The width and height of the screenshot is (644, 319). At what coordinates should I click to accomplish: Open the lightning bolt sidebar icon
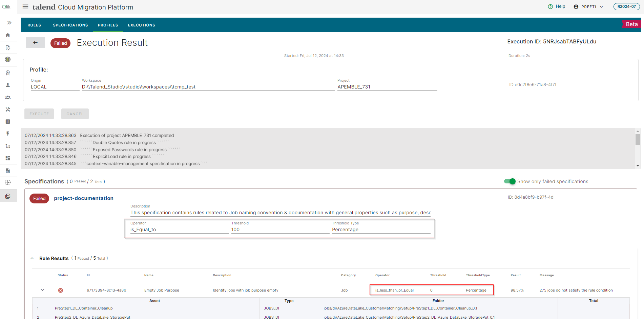(x=8, y=134)
